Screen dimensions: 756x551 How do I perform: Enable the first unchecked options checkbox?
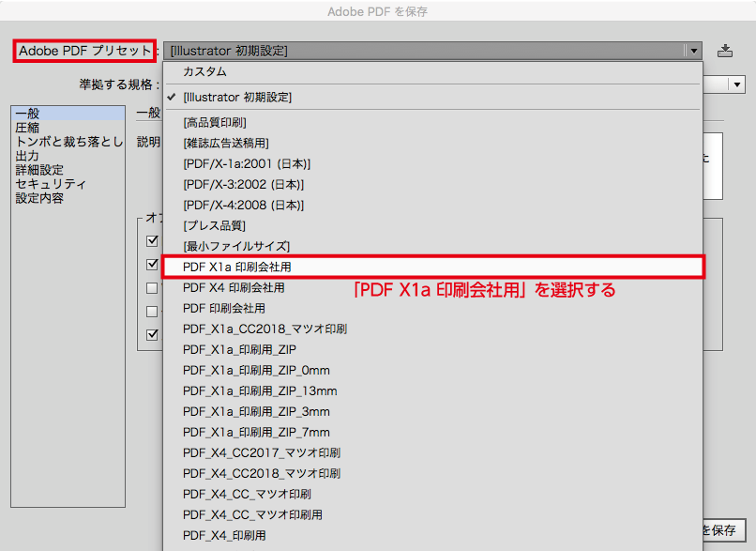[152, 288]
